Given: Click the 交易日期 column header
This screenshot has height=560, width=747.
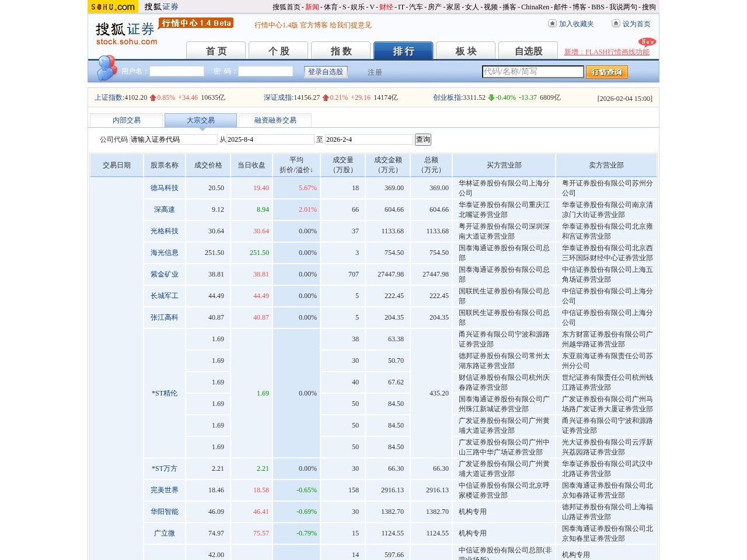Looking at the screenshot, I should tap(117, 165).
